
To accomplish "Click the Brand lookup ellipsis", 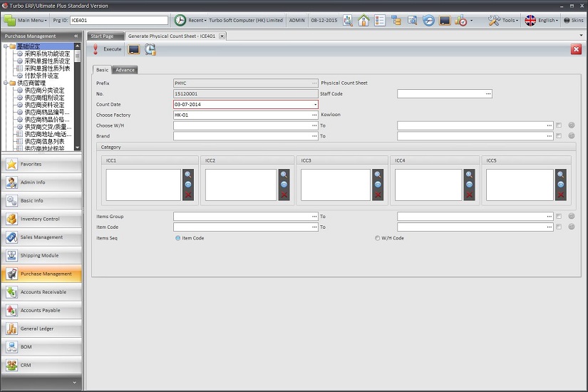I will click(314, 136).
